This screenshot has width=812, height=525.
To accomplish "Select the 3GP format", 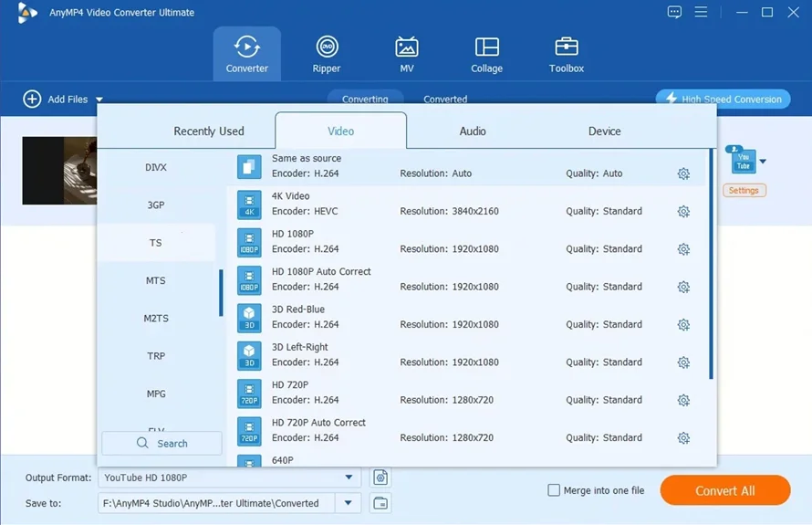I will 156,205.
